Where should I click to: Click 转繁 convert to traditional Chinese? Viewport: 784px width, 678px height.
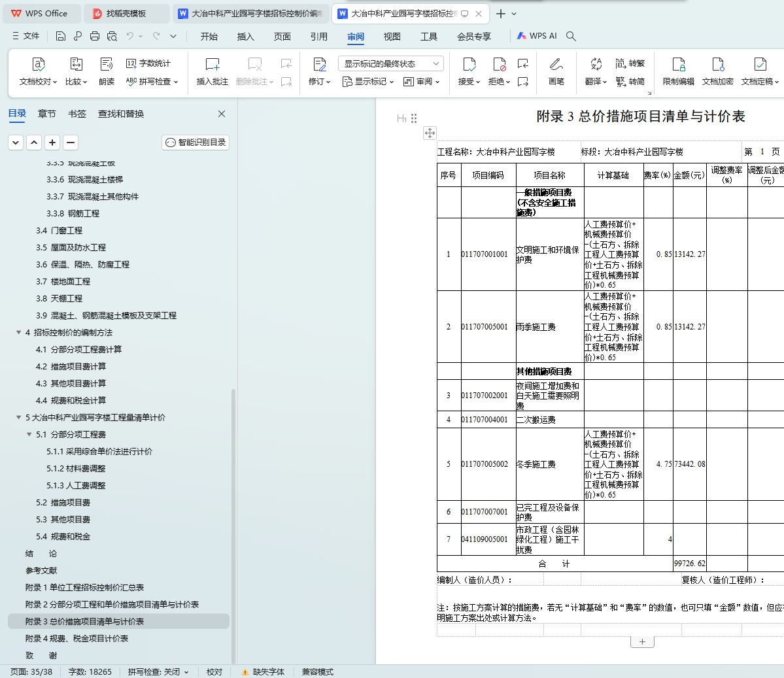[x=630, y=63]
